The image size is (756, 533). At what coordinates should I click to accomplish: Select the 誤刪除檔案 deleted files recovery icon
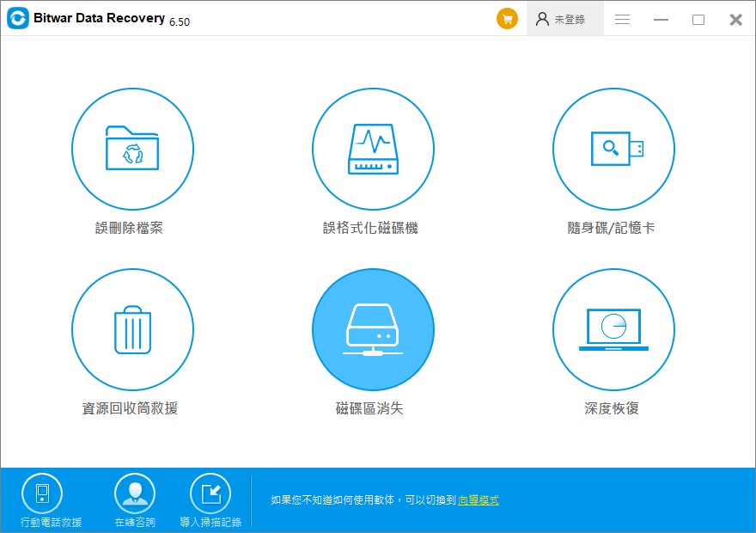click(x=132, y=149)
